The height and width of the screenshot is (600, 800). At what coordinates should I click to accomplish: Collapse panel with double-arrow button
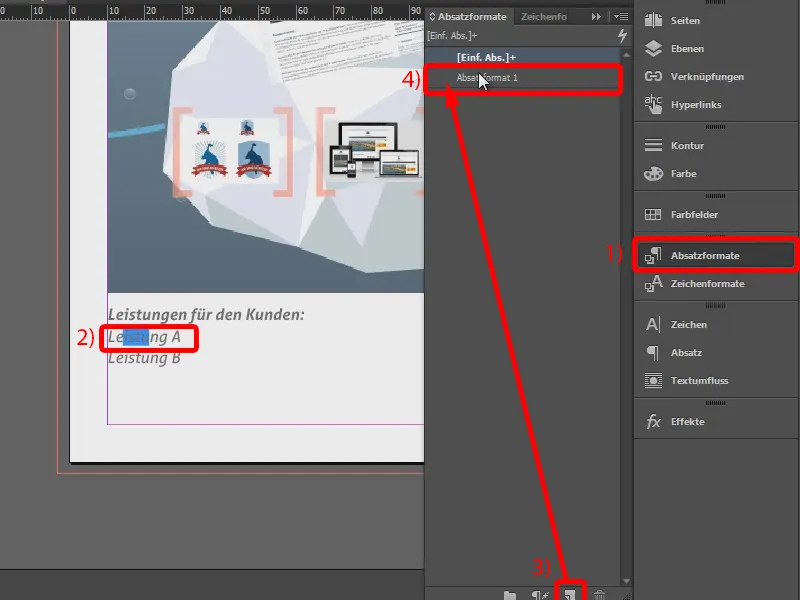point(596,17)
